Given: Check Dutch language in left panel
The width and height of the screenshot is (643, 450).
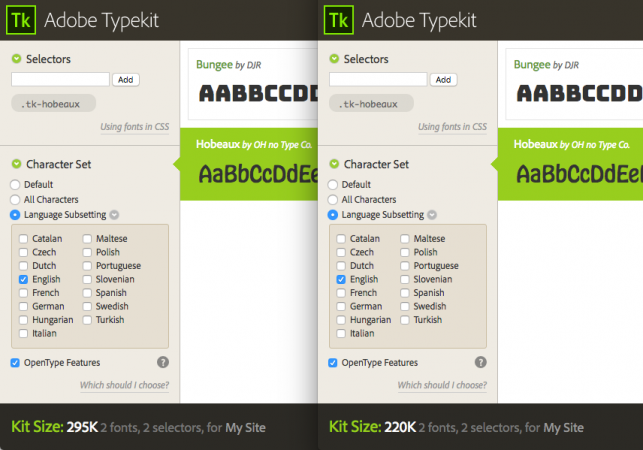Looking at the screenshot, I should click(23, 266).
